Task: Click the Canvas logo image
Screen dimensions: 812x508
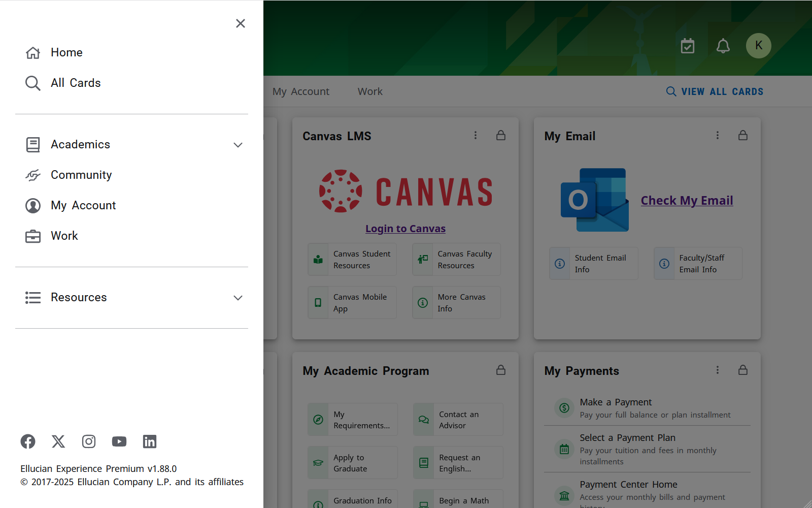Action: click(405, 191)
